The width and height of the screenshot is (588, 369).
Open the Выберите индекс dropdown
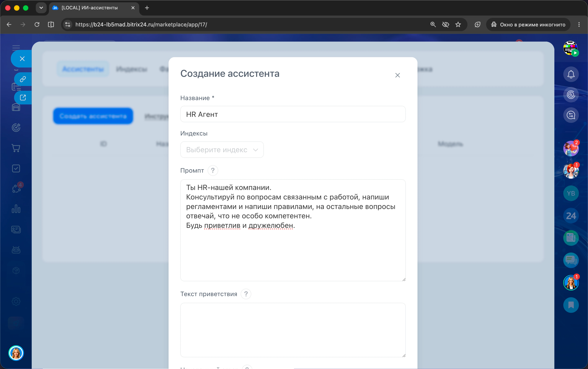click(222, 150)
